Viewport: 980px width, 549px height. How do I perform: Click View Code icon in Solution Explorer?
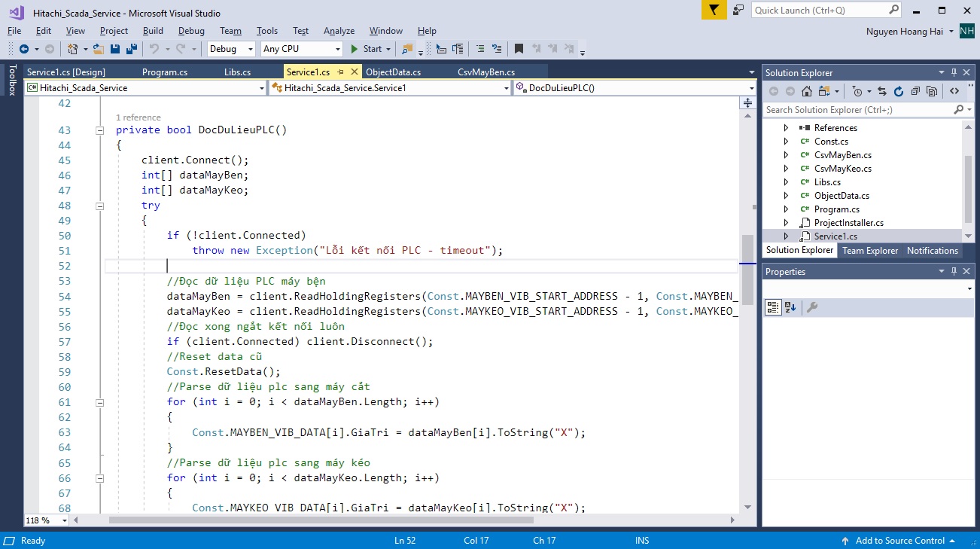tap(954, 91)
